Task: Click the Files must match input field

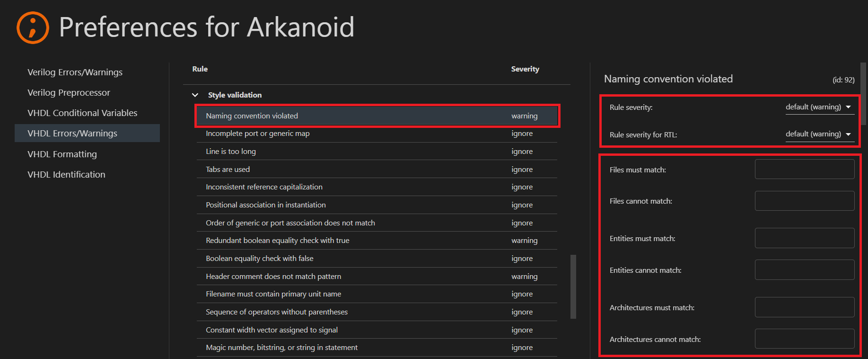Action: 804,169
